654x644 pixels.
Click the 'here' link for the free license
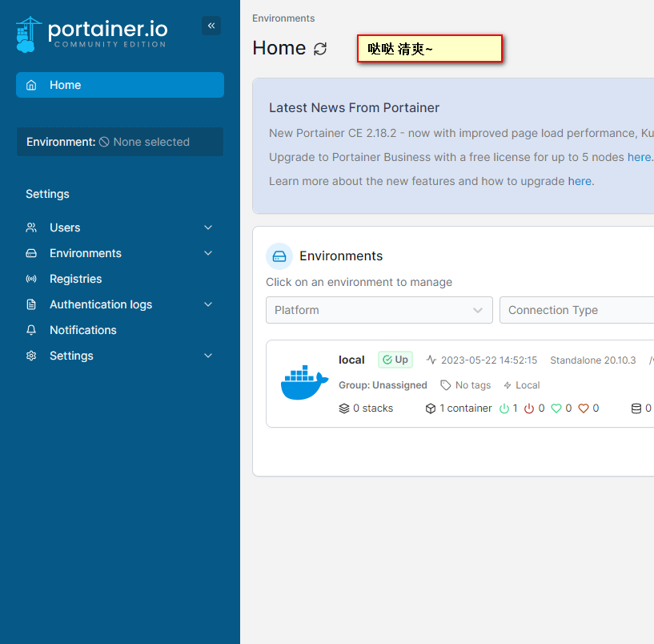pyautogui.click(x=639, y=157)
